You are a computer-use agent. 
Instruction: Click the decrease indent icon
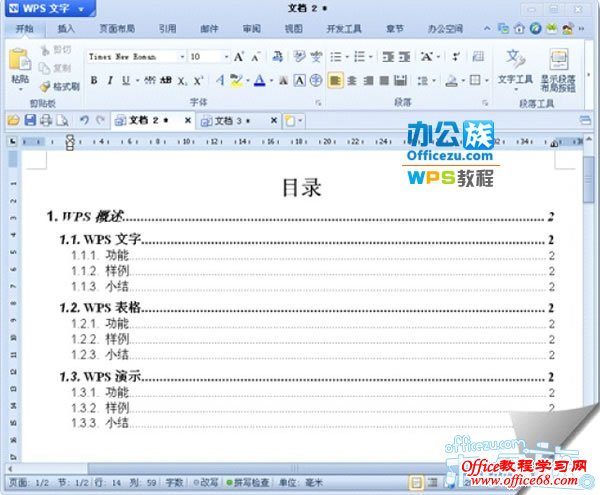(388, 57)
